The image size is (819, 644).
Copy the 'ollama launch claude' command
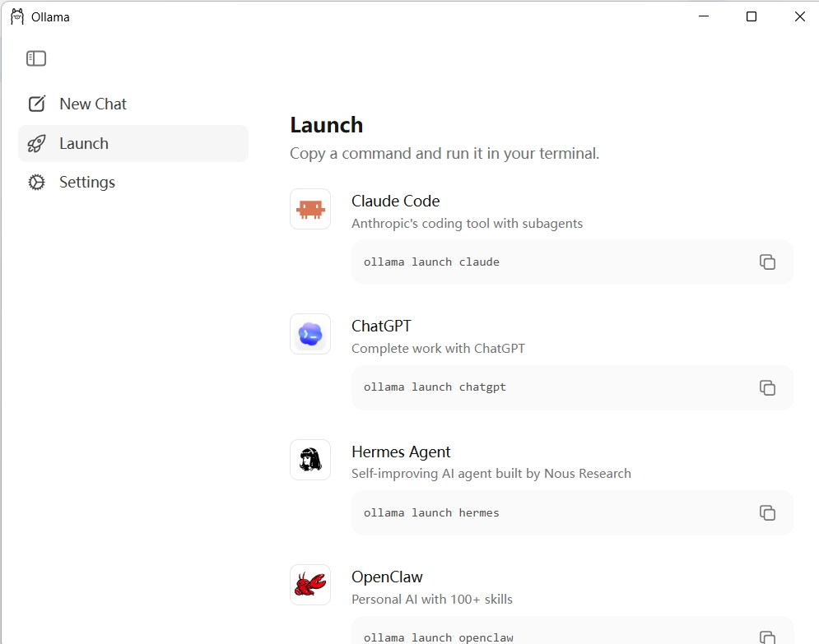(767, 262)
